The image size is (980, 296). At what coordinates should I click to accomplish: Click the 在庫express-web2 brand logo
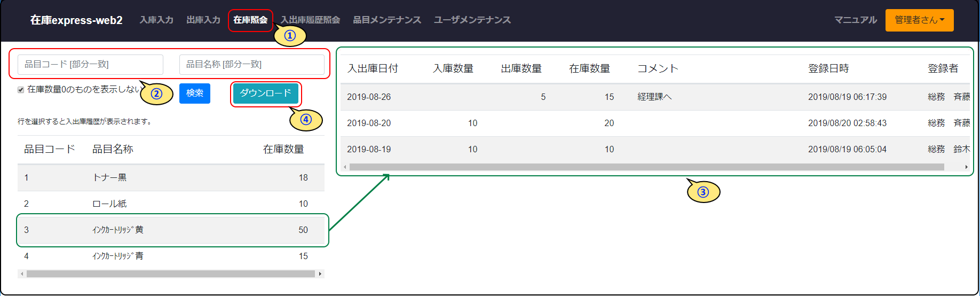pyautogui.click(x=76, y=20)
